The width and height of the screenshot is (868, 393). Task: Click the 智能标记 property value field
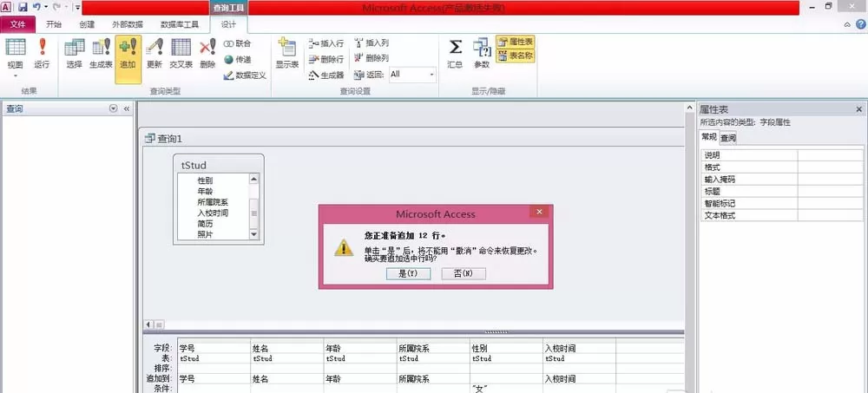(x=831, y=203)
